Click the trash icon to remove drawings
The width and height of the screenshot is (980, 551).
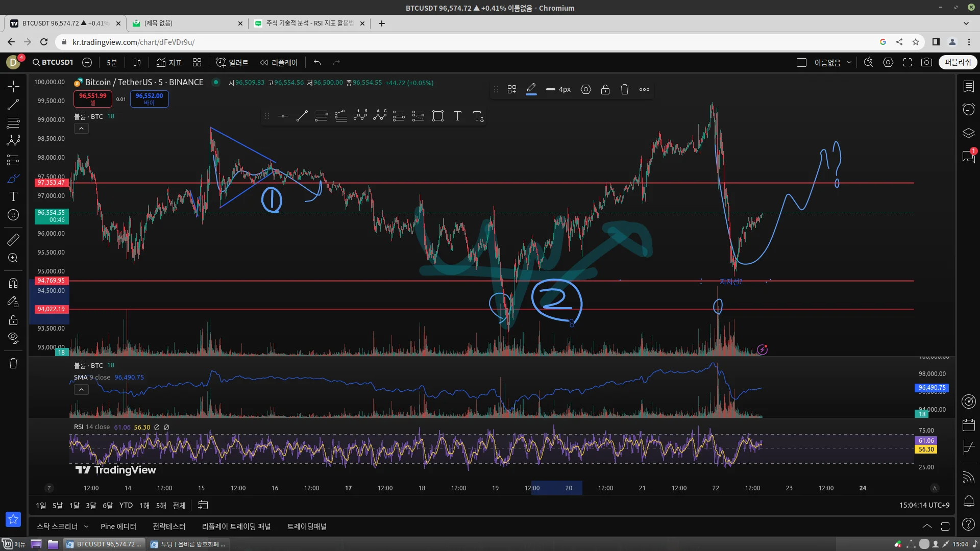pyautogui.click(x=13, y=363)
